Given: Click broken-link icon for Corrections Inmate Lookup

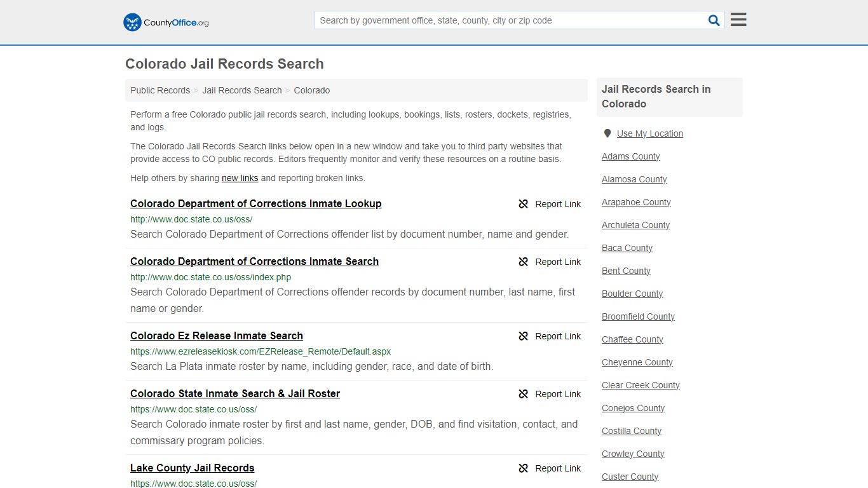Looking at the screenshot, I should tap(524, 204).
